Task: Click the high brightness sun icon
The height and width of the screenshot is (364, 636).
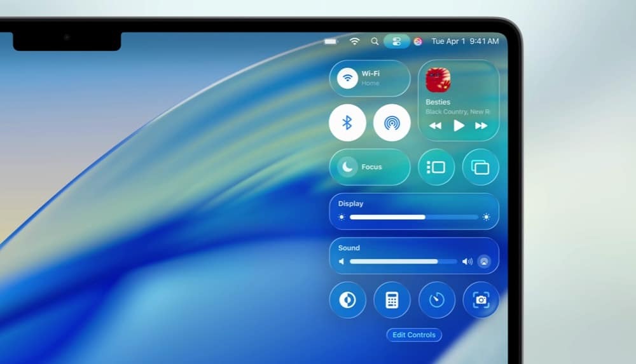Action: pyautogui.click(x=487, y=217)
